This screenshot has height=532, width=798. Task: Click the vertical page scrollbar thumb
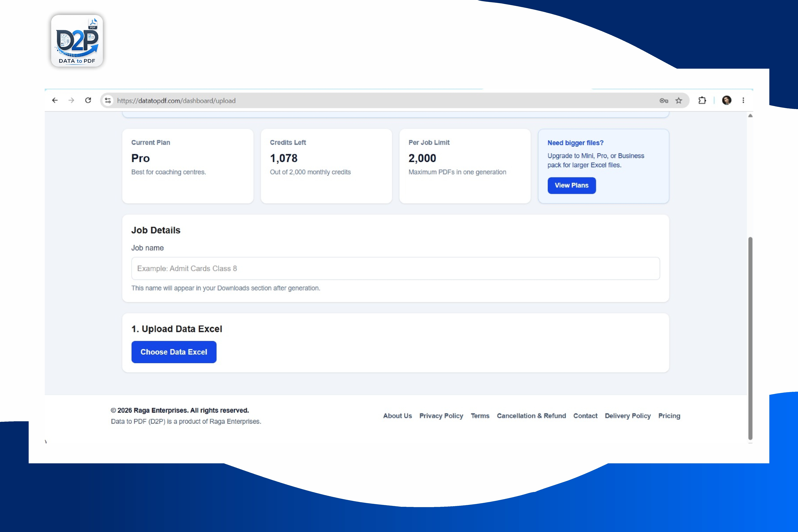[750, 338]
